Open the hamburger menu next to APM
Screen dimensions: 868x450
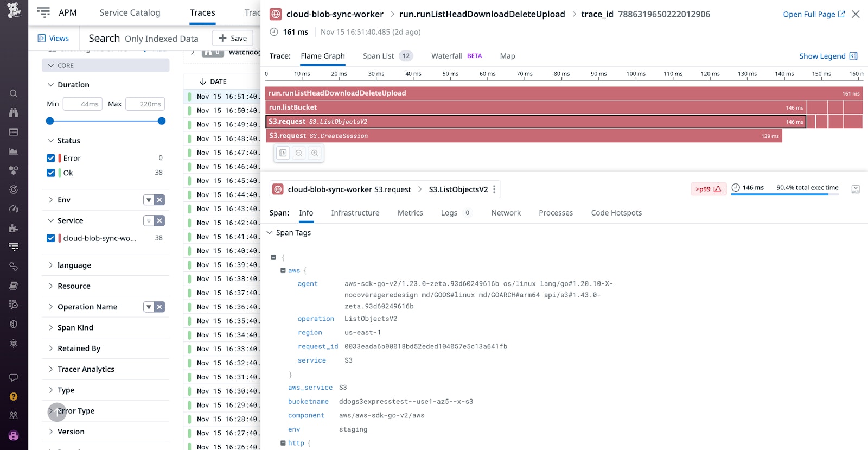pos(43,12)
